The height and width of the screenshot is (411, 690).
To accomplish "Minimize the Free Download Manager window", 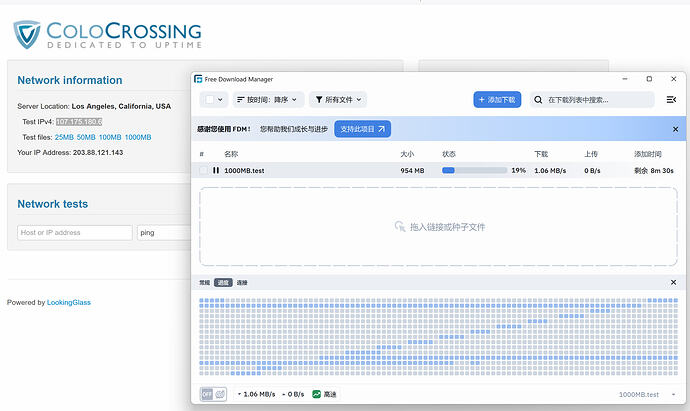I will pos(625,79).
